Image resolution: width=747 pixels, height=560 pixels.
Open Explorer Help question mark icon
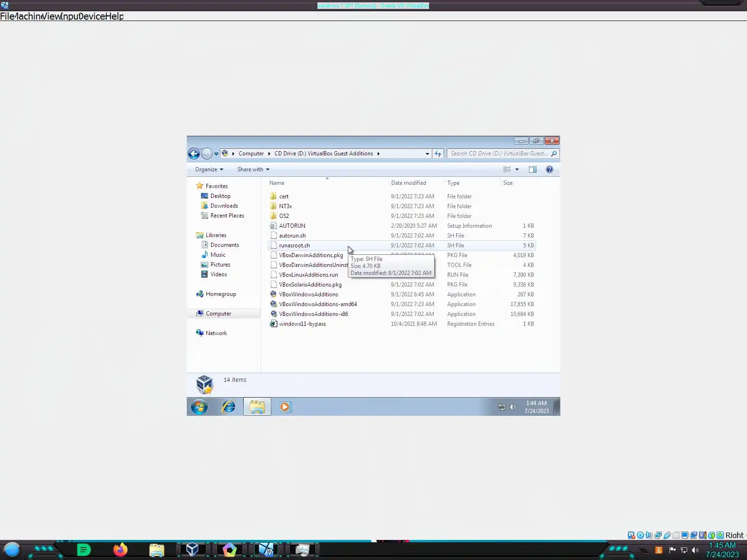click(550, 169)
